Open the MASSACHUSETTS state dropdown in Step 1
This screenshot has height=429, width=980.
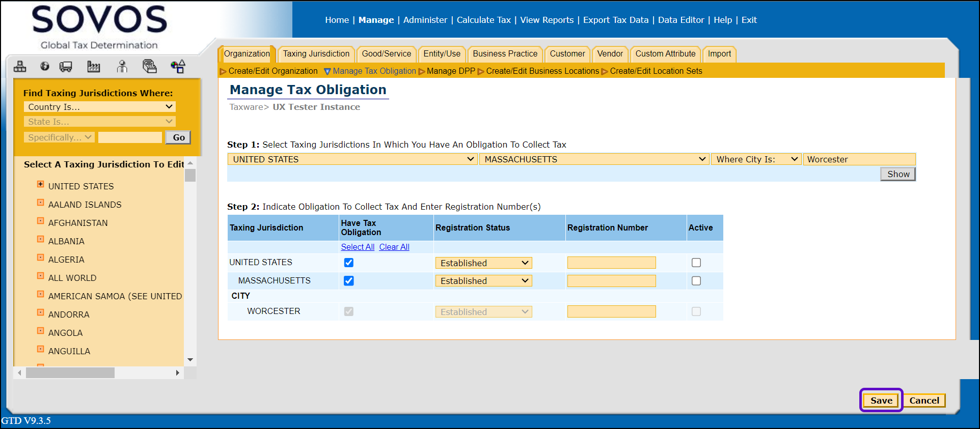click(593, 159)
